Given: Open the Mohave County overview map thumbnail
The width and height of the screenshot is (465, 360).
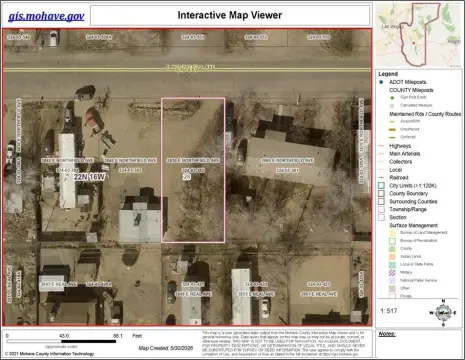Looking at the screenshot, I should [418, 35].
